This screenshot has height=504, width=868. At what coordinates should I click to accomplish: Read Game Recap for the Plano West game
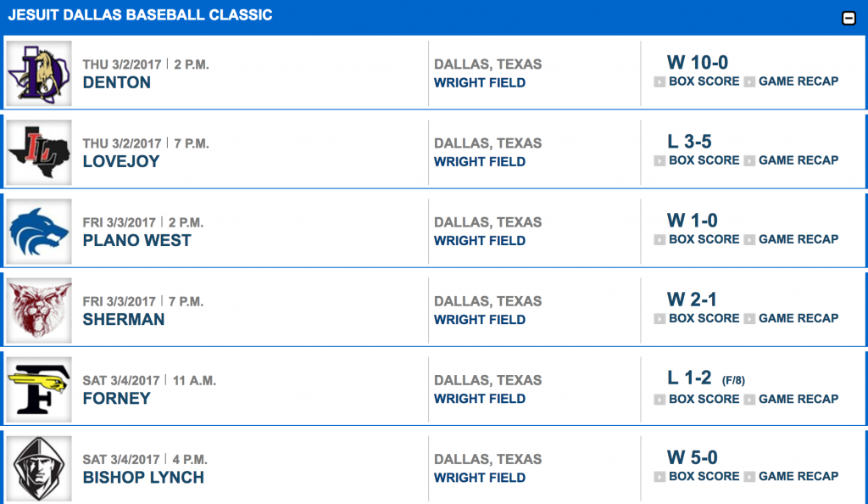click(x=798, y=239)
